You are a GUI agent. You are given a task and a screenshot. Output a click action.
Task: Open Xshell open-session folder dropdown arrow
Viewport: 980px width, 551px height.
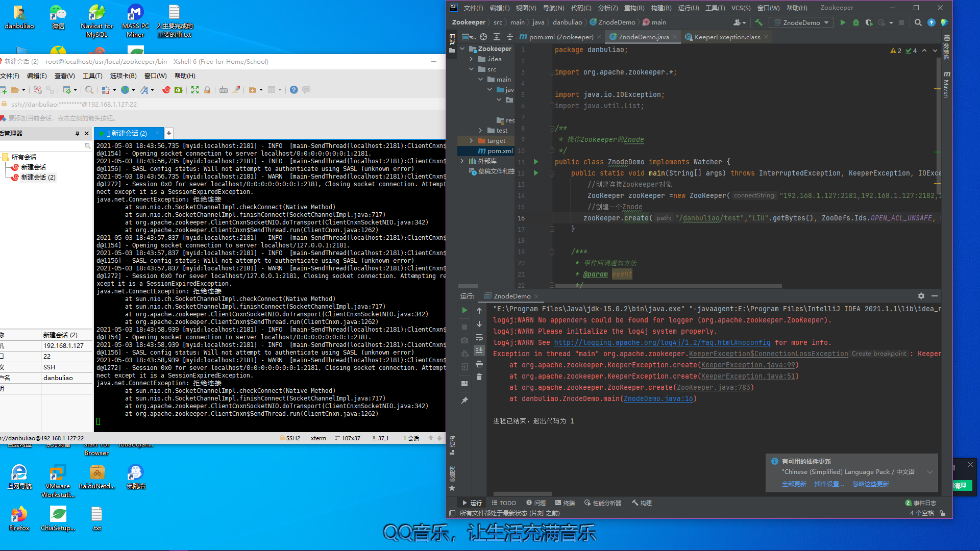pos(23,90)
